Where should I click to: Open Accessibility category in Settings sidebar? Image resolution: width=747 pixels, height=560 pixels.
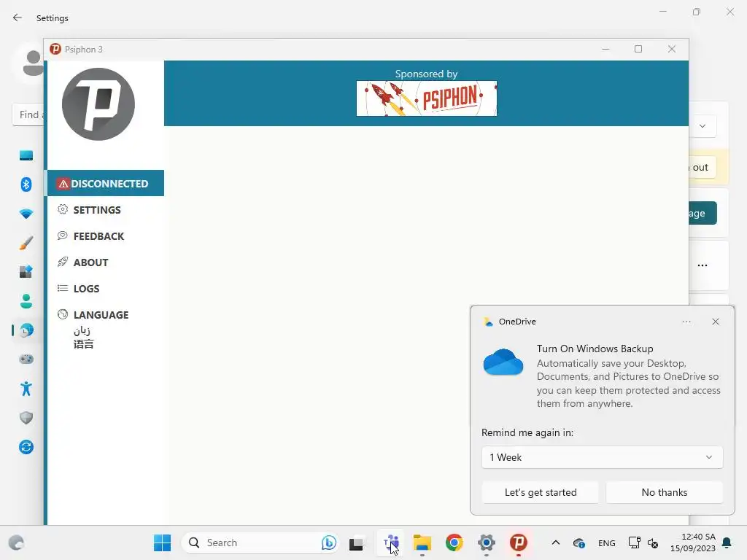tap(26, 389)
